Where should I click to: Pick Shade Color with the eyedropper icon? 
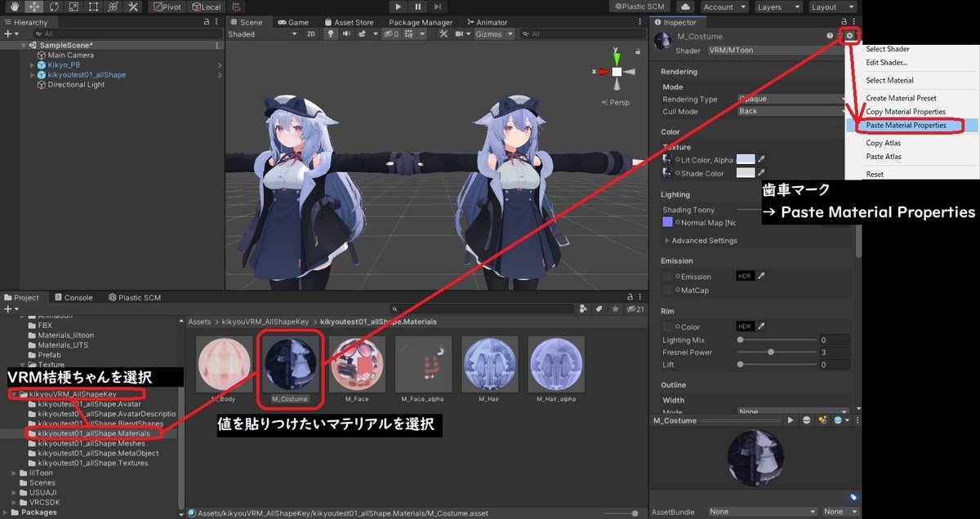762,173
